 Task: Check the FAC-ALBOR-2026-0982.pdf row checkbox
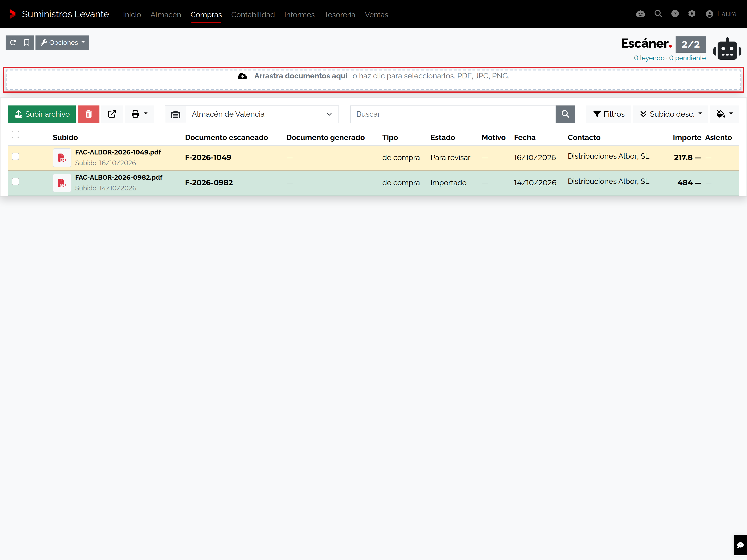pos(15,182)
